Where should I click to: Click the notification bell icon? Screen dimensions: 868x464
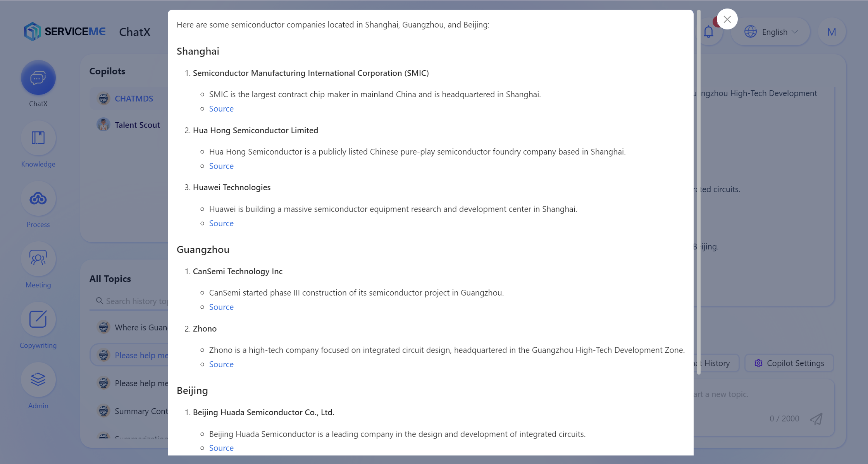click(x=708, y=32)
